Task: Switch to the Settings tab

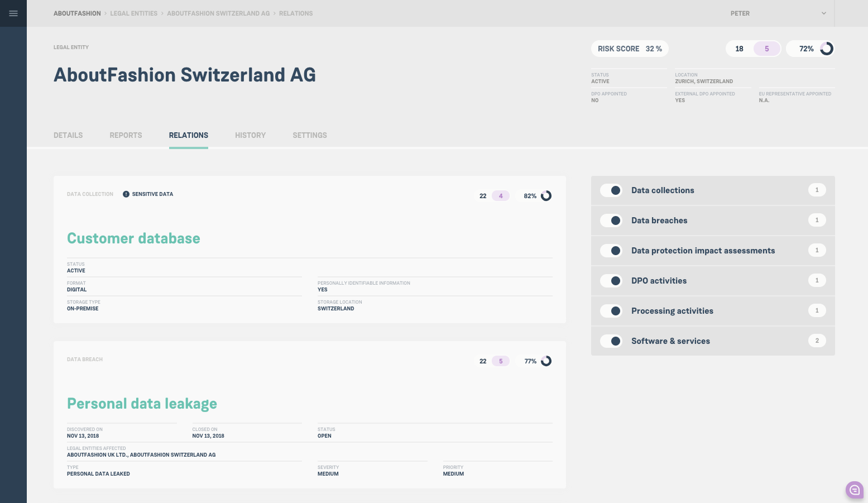Action: click(310, 135)
